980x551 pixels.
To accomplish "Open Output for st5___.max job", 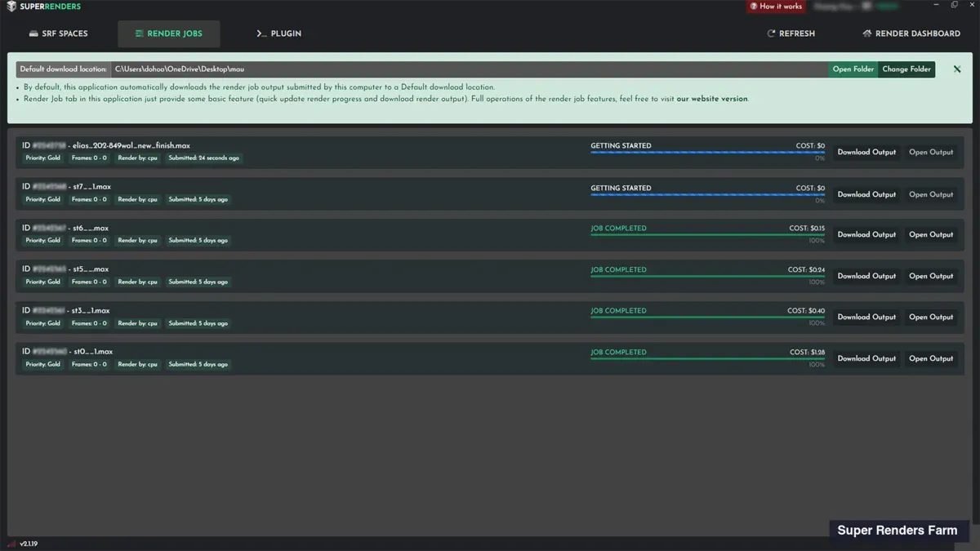I will tap(931, 276).
